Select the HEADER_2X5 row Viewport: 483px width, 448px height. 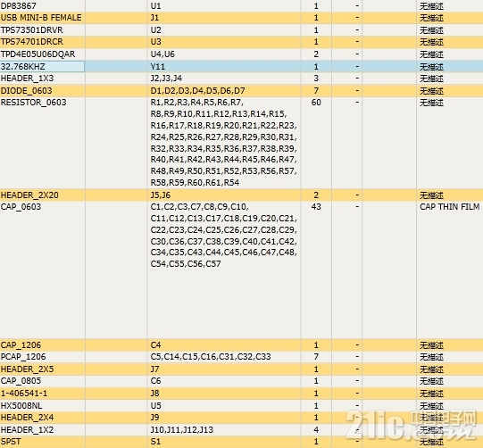(x=241, y=369)
